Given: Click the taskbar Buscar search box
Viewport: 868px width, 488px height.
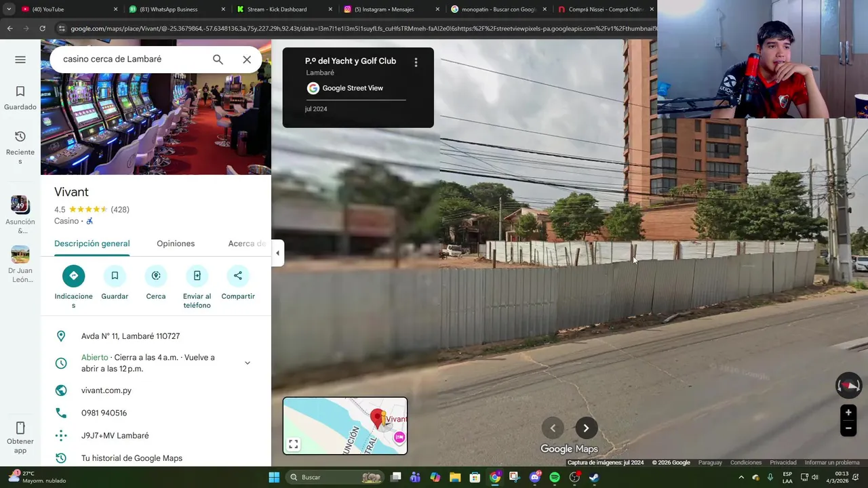Looking at the screenshot, I should click(335, 477).
